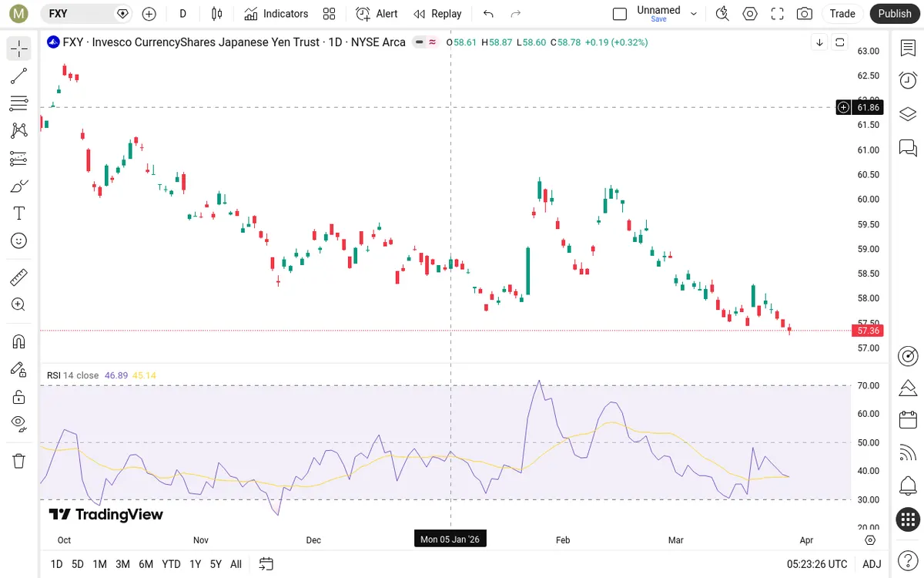Open the time zone clock 05:23:26 UTC
The image size is (924, 578).
[817, 564]
